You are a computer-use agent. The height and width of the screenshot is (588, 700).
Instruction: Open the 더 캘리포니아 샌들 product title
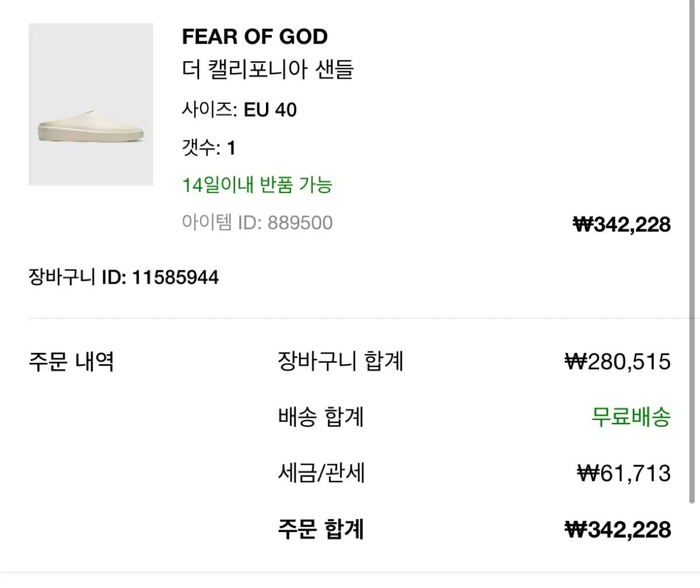click(x=268, y=70)
